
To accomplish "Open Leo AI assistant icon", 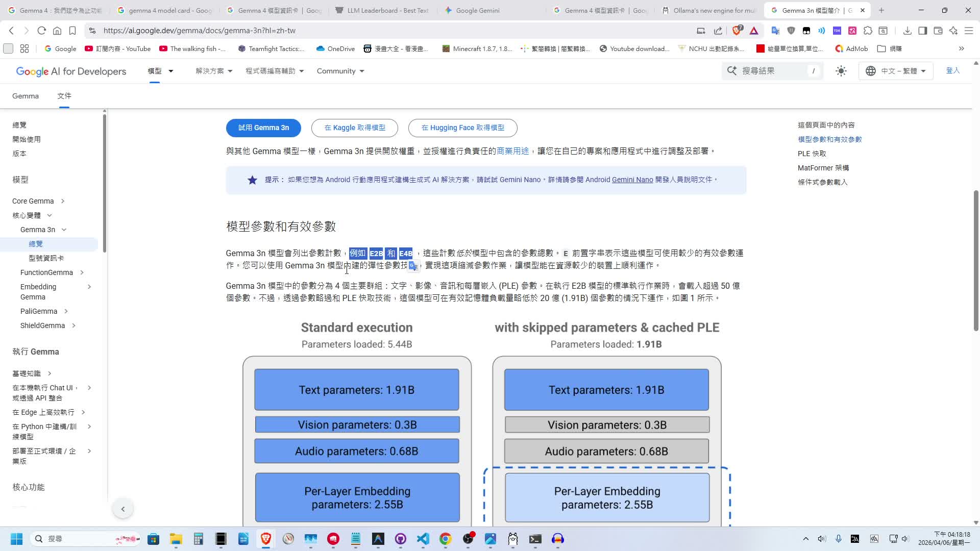I will pos(953,31).
